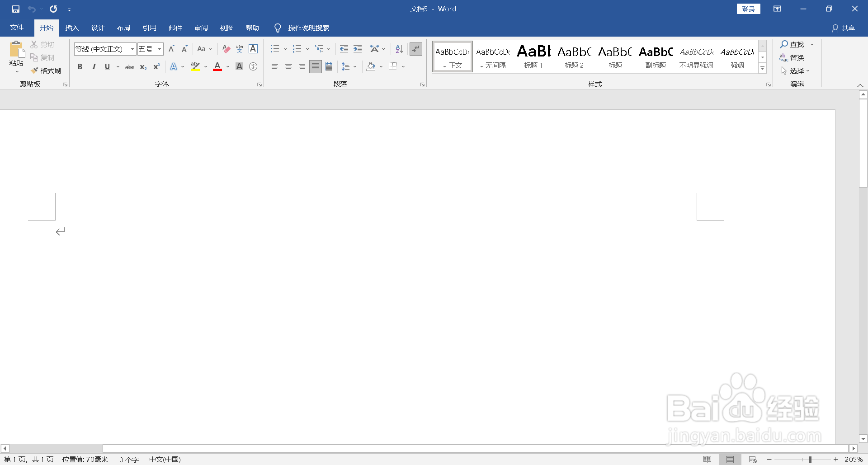Click the increase indent icon

pyautogui.click(x=358, y=49)
